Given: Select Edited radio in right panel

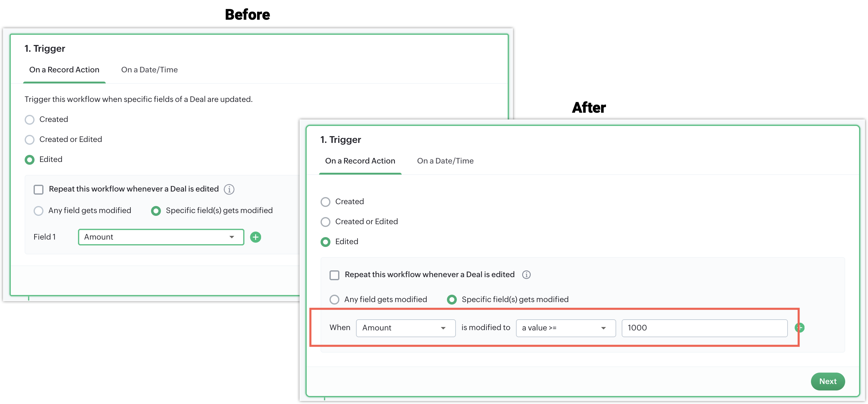Looking at the screenshot, I should (x=325, y=242).
